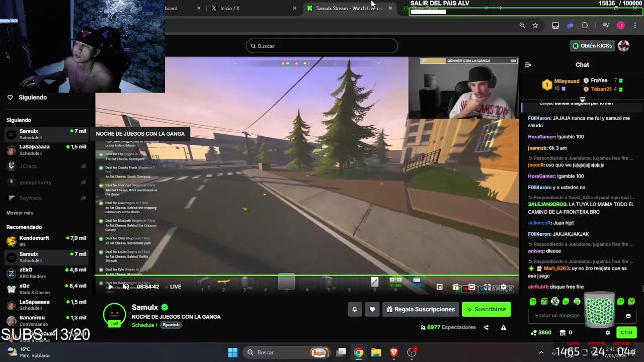Insert the heart-eyes emote at right

(x=632, y=302)
